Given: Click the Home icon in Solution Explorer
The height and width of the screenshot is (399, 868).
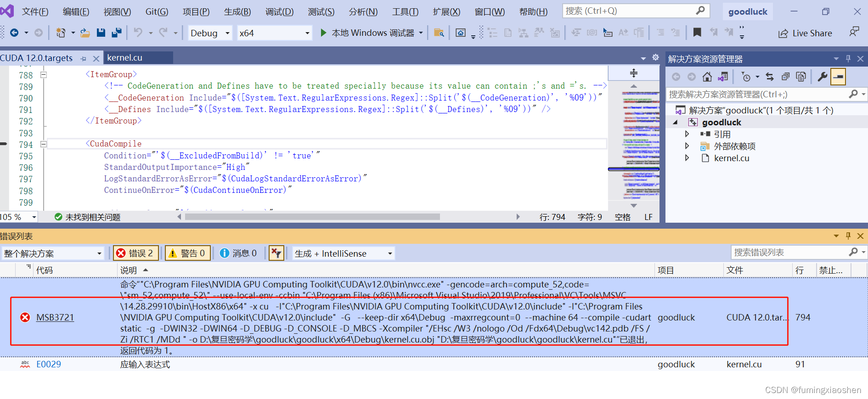Looking at the screenshot, I should tap(707, 77).
